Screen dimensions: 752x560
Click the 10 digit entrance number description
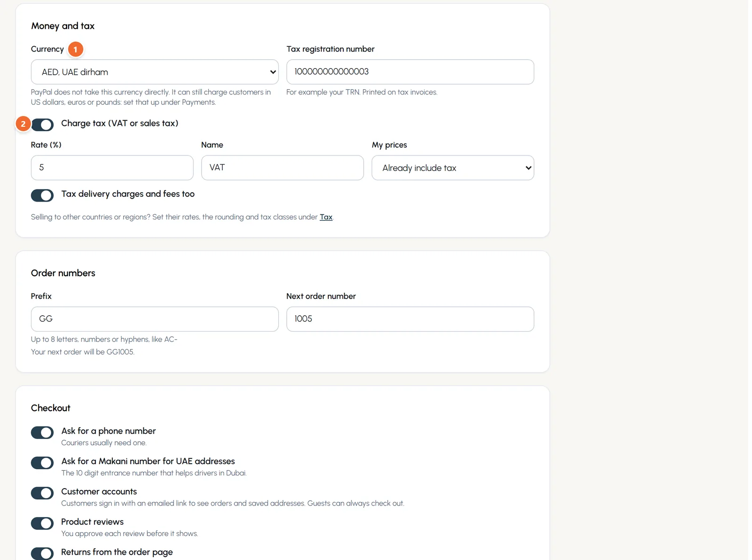(154, 473)
